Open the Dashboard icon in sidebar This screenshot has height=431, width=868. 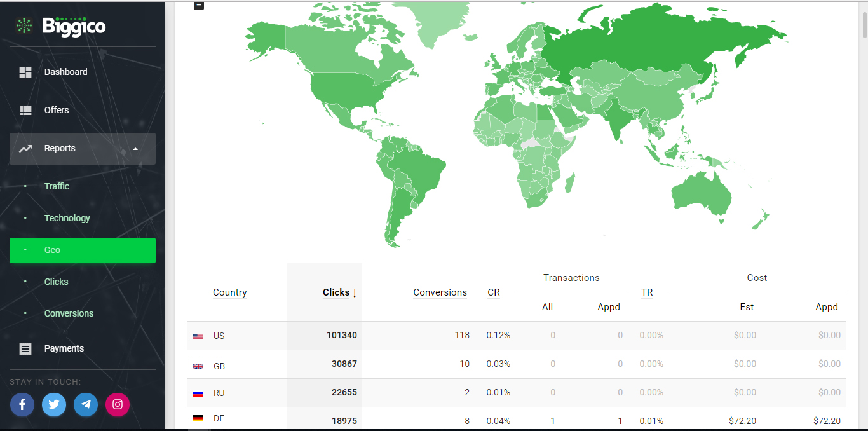click(x=25, y=72)
